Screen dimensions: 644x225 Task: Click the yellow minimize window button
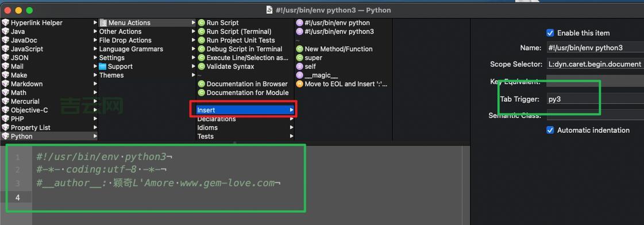click(18, 10)
